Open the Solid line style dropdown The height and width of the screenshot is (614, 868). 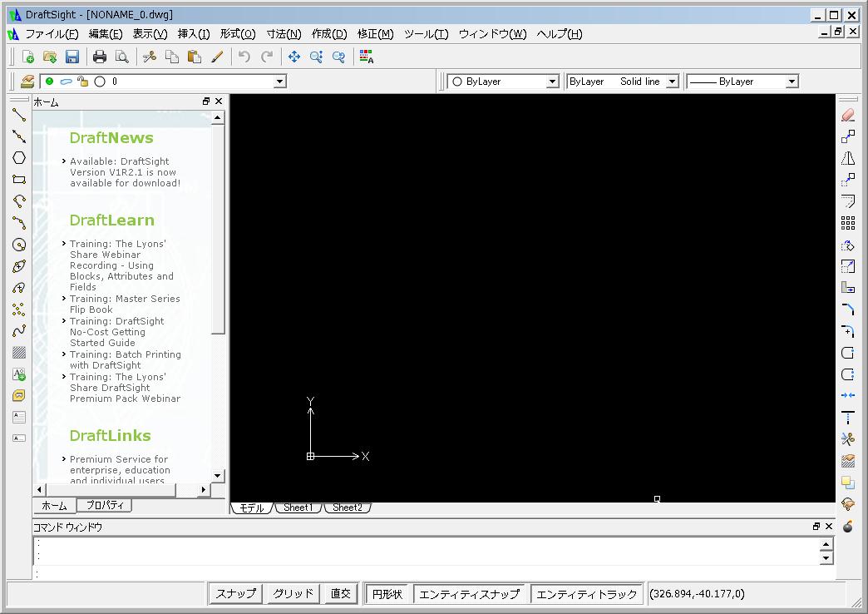672,82
